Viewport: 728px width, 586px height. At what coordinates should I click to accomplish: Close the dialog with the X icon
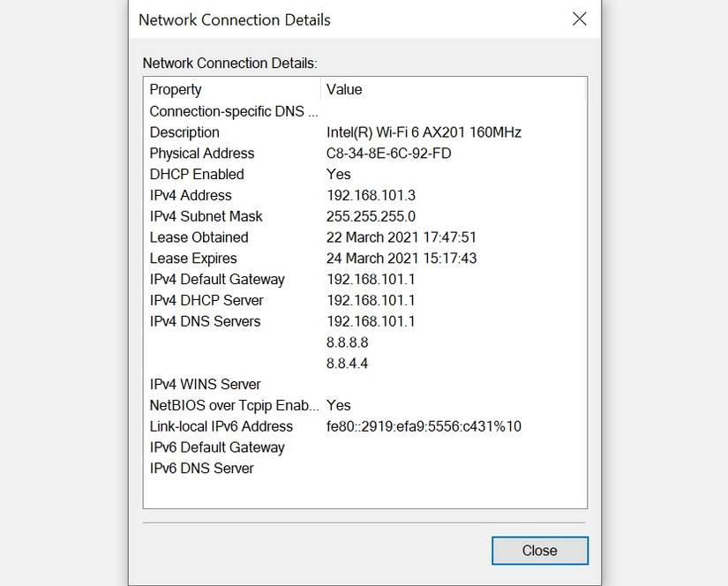point(580,19)
